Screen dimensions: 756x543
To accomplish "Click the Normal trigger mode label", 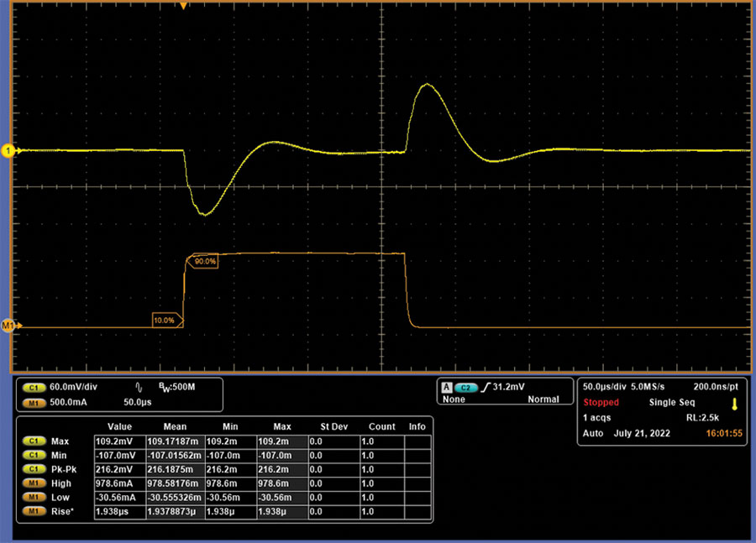I will [543, 399].
